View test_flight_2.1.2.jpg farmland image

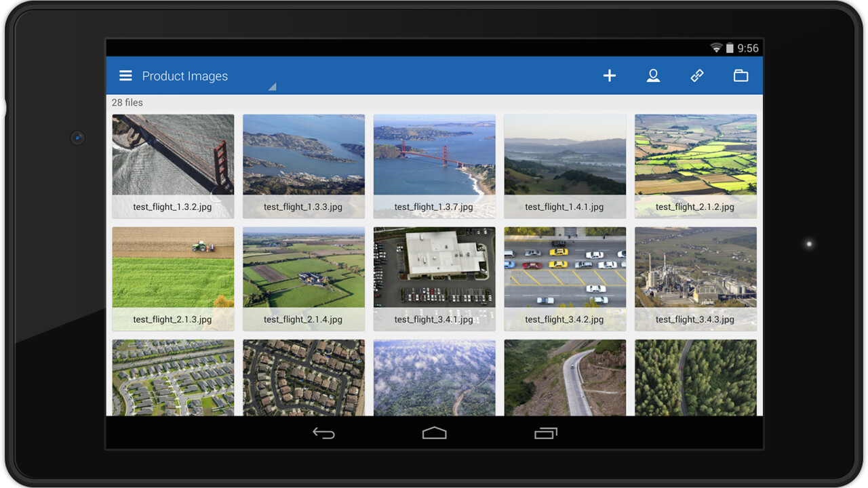tap(695, 163)
